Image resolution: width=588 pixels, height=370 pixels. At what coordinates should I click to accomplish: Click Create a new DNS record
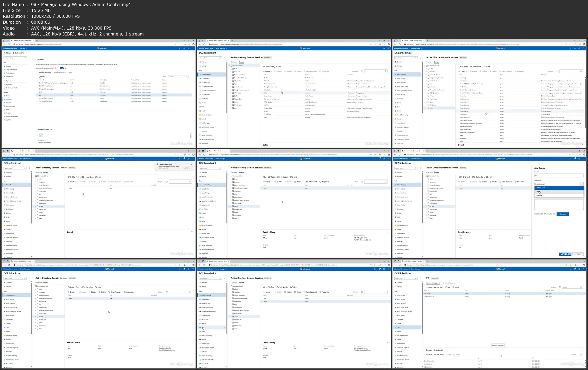[435, 355]
